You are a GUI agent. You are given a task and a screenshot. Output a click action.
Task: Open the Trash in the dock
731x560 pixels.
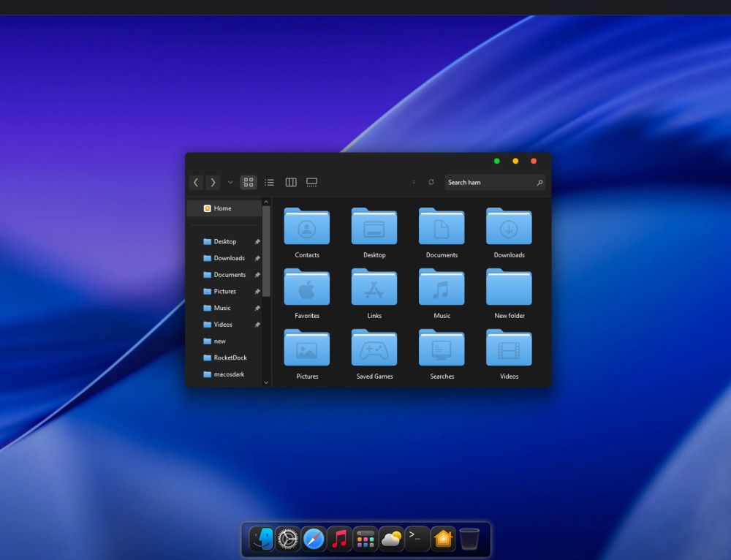pyautogui.click(x=468, y=539)
